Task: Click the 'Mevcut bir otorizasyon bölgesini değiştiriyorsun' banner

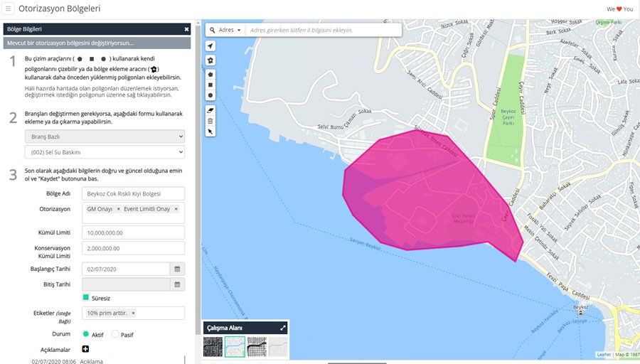Action: (x=97, y=43)
